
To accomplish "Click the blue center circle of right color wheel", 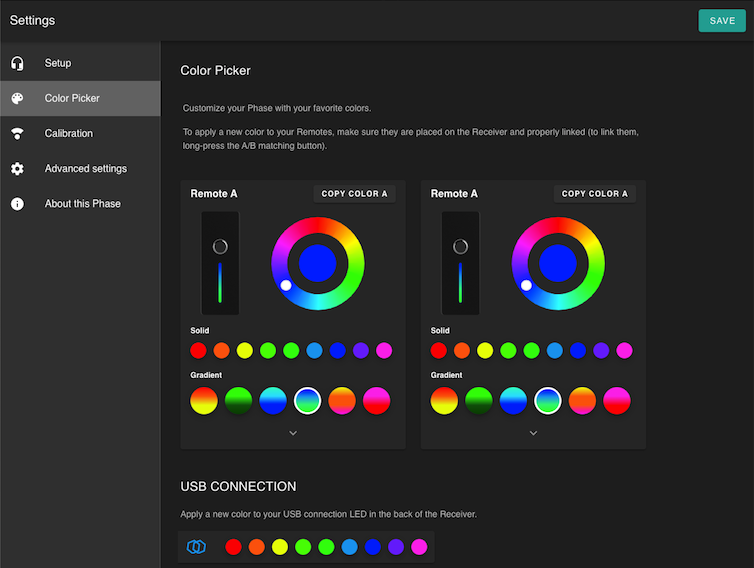I will click(x=558, y=263).
